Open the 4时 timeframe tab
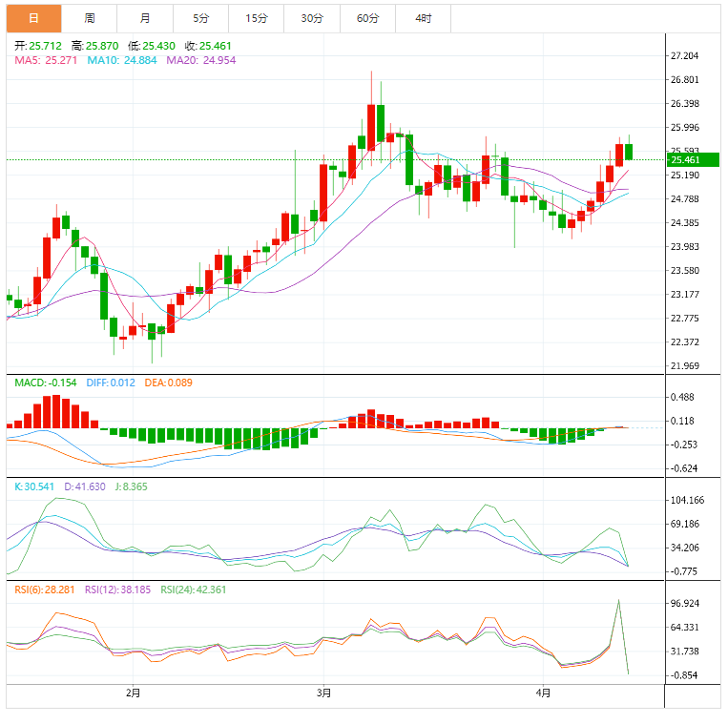The height and width of the screenshot is (724, 728). [424, 18]
